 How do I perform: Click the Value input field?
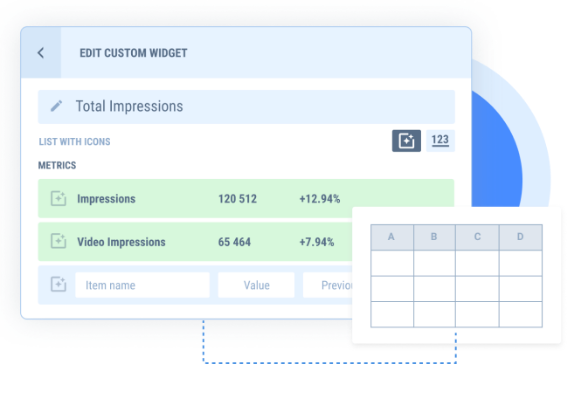click(x=256, y=285)
